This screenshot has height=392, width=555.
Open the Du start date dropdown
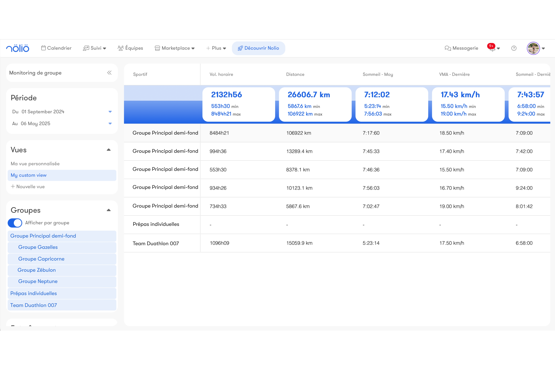[x=110, y=112]
